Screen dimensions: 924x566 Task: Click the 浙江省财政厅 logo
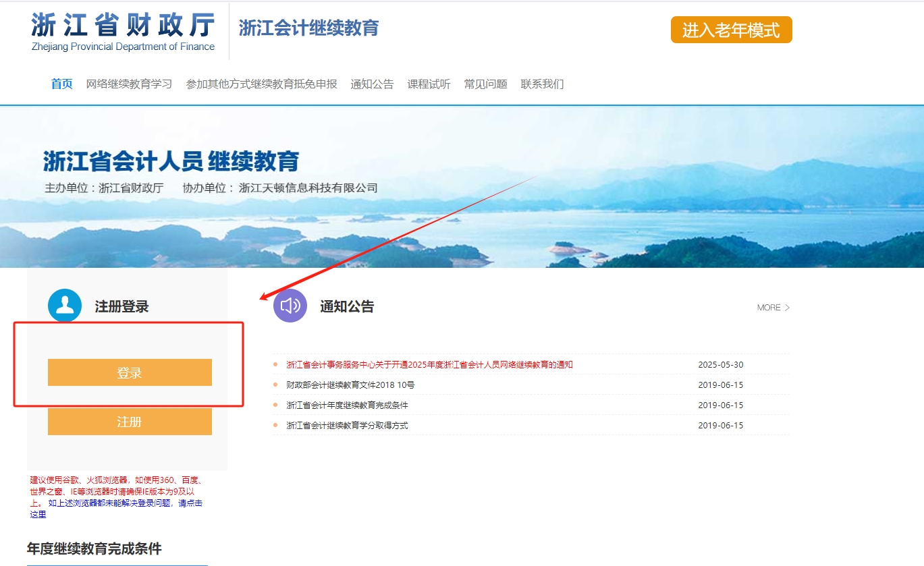pyautogui.click(x=121, y=29)
